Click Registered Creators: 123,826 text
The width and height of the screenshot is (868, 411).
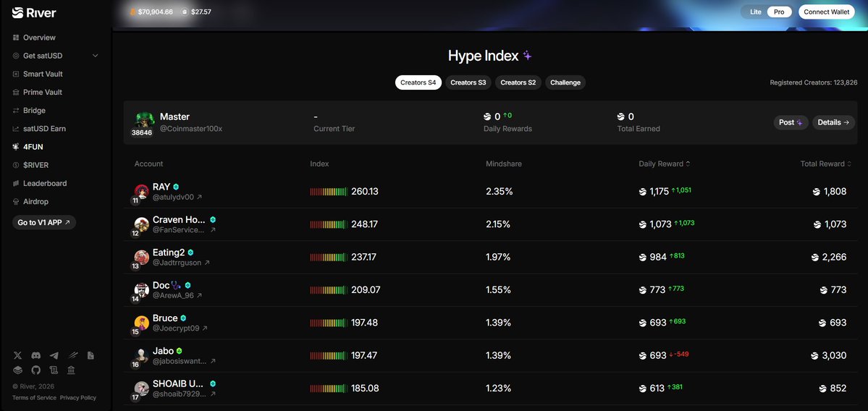pos(814,82)
